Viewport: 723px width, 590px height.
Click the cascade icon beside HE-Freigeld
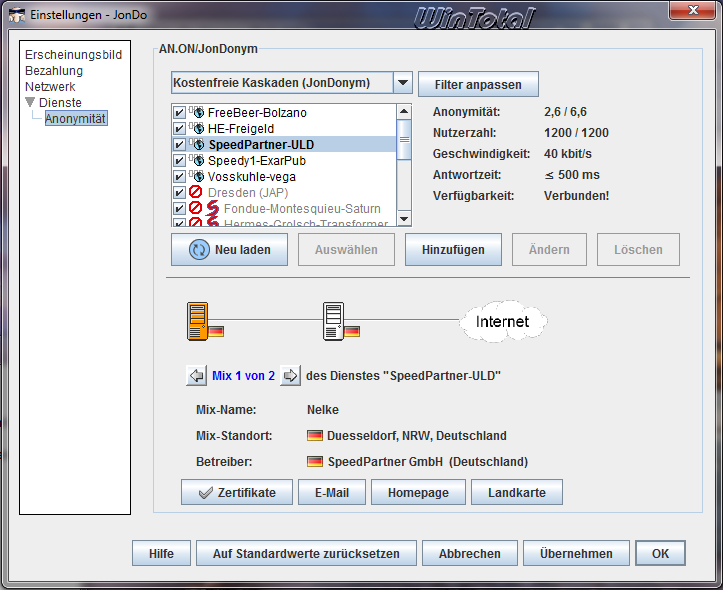pyautogui.click(x=196, y=128)
